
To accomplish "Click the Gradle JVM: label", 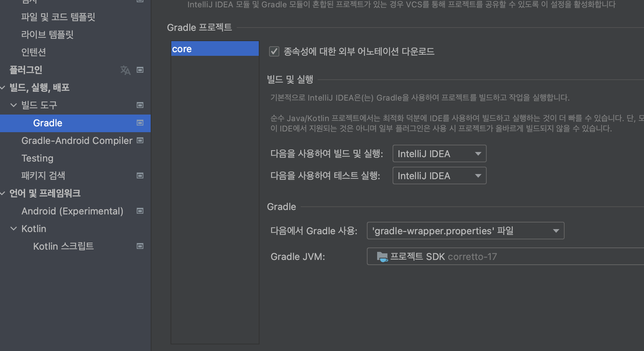I will (298, 257).
